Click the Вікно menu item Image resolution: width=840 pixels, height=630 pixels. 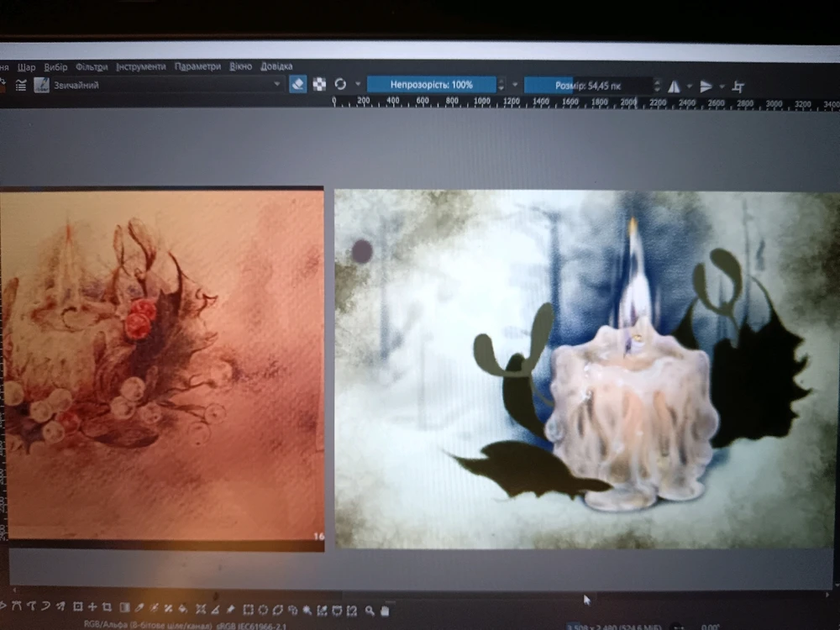tap(240, 66)
